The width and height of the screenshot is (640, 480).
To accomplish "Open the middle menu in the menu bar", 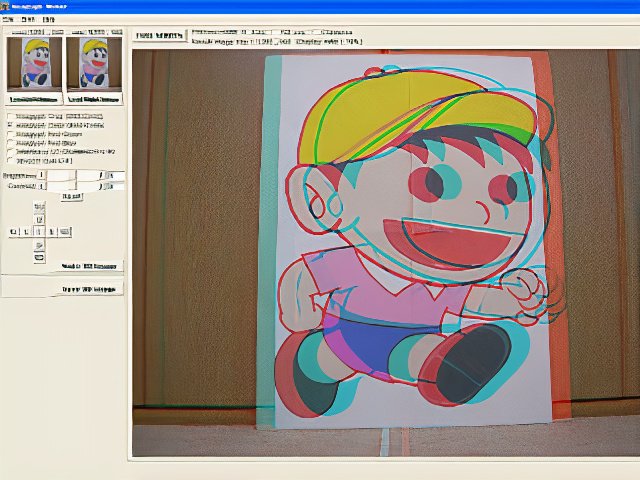I will [28, 19].
